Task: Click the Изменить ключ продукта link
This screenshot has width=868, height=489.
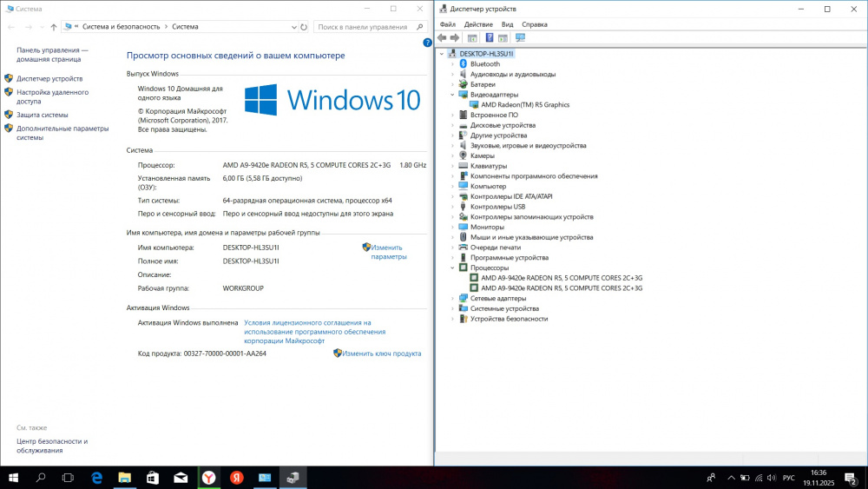Action: [381, 354]
